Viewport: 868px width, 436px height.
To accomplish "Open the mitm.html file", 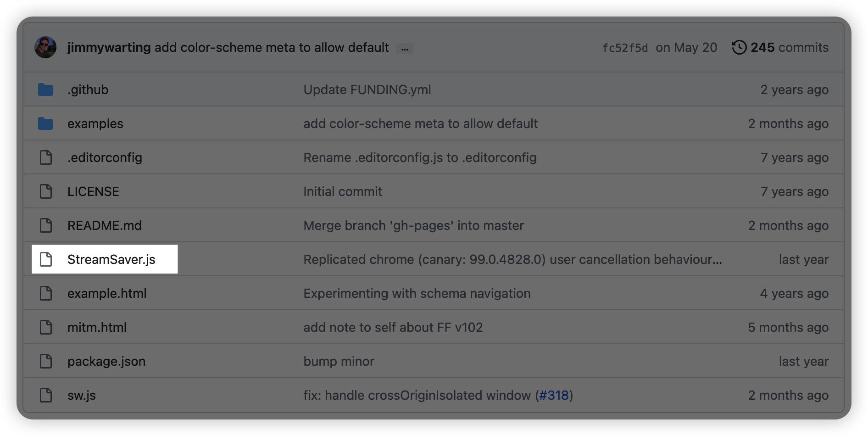I will (x=97, y=327).
